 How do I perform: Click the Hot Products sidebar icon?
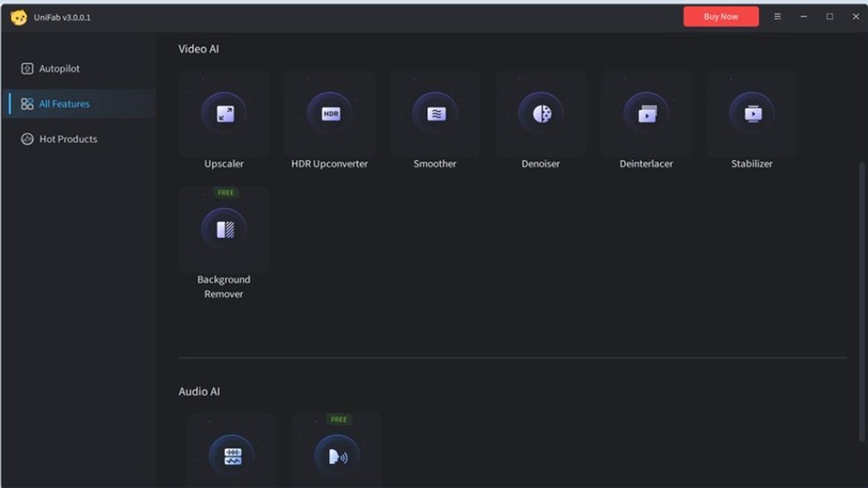point(27,139)
